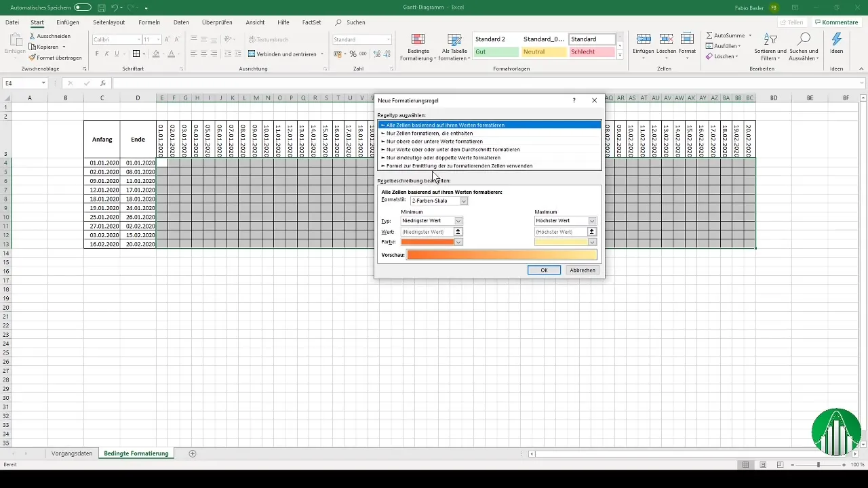Select the Schlecht cell style
The height and width of the screenshot is (488, 868).
(592, 52)
